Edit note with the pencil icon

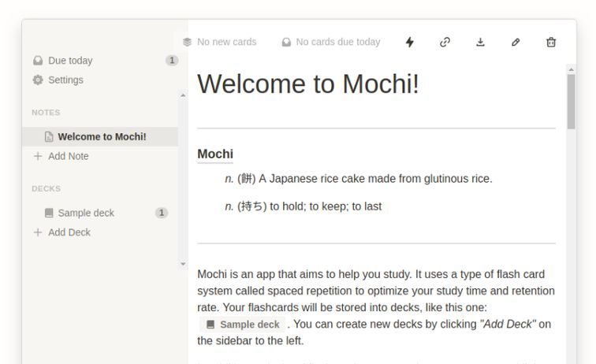516,42
